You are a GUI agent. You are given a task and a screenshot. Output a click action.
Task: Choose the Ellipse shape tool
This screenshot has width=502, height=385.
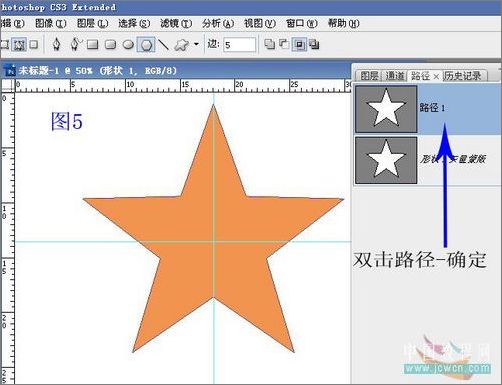click(x=128, y=45)
